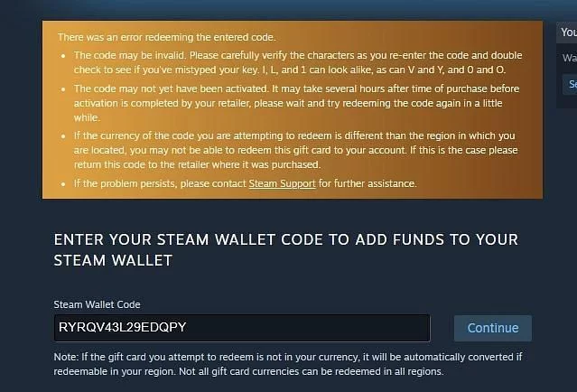The height and width of the screenshot is (392, 577).
Task: Click the bullet dot beside 'currency of the code'
Action: 63,136
